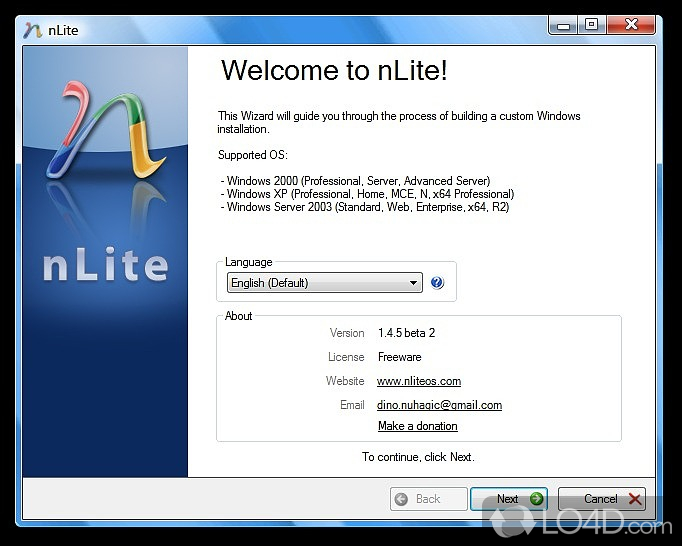682x546 pixels.
Task: Click the Make a donation link
Action: click(x=418, y=426)
